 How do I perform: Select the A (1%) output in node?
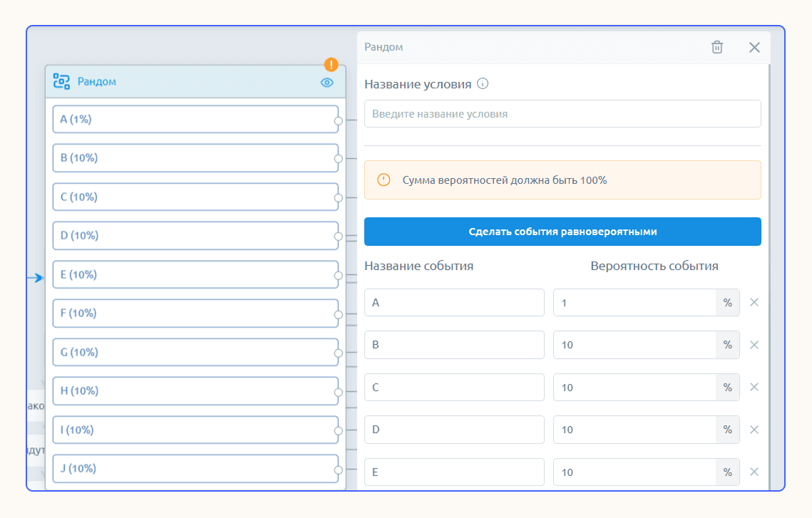[x=195, y=119]
